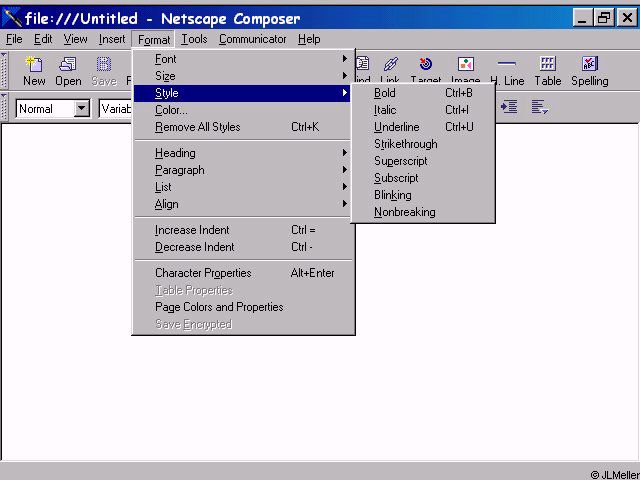Click the main toolbar drag handle
Viewport: 640px width, 480px height.
(4, 70)
